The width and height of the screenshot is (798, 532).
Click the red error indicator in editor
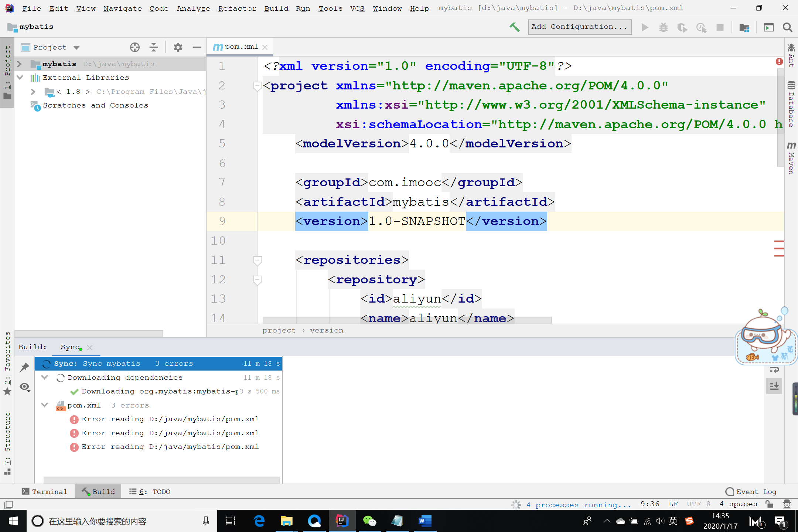click(779, 62)
